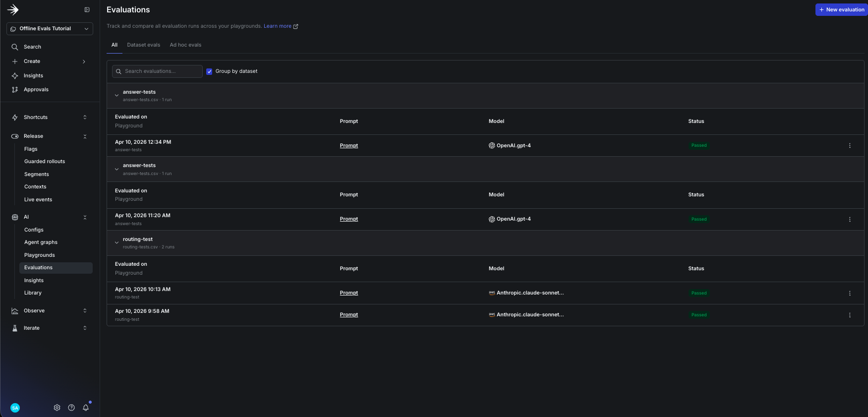Click the Observe chart icon
Image resolution: width=868 pixels, height=417 pixels.
click(x=15, y=311)
